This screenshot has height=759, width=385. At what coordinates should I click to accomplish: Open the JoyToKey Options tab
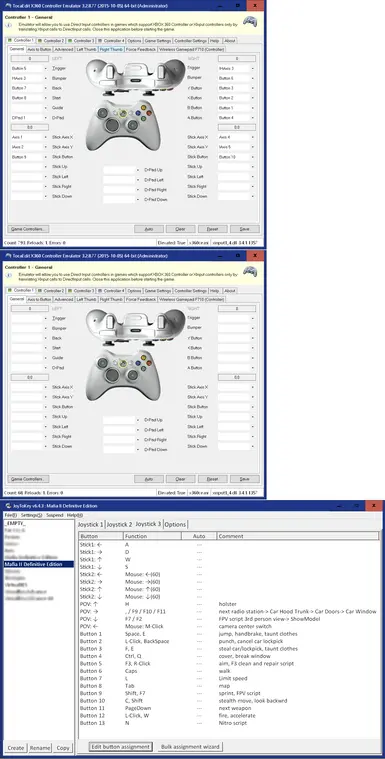click(x=175, y=524)
